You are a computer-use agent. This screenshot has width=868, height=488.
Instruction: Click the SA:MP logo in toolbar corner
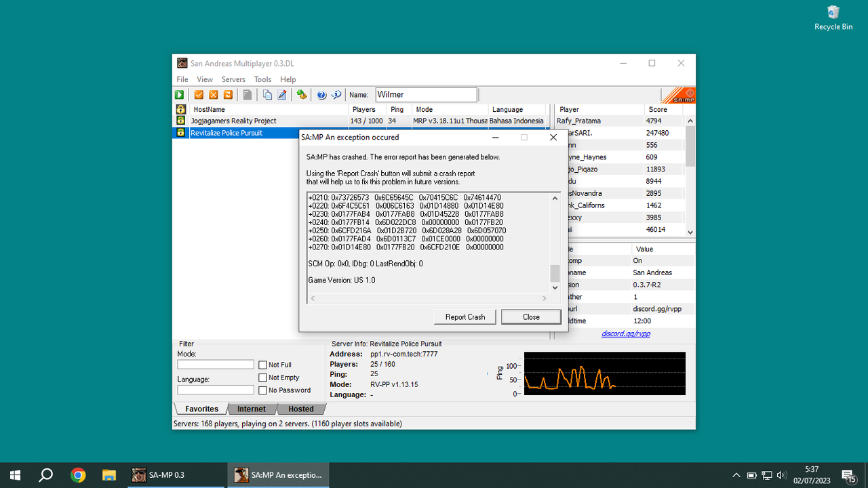point(678,95)
